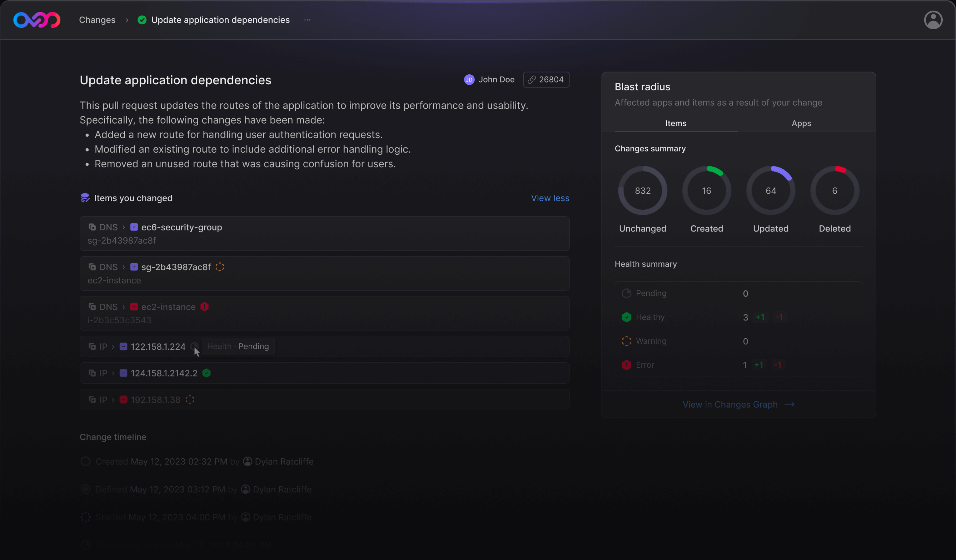
Task: Click the stacked layers icon by Items you changed
Action: click(85, 198)
